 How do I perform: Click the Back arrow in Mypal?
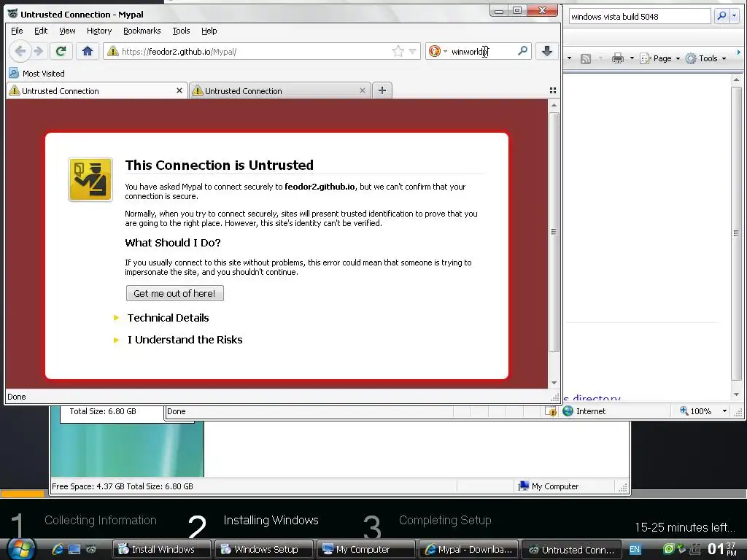pyautogui.click(x=20, y=51)
